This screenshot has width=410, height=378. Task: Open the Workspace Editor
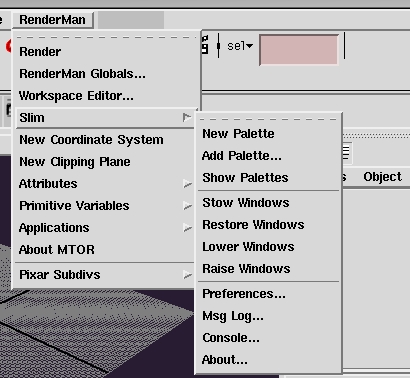pos(105,96)
